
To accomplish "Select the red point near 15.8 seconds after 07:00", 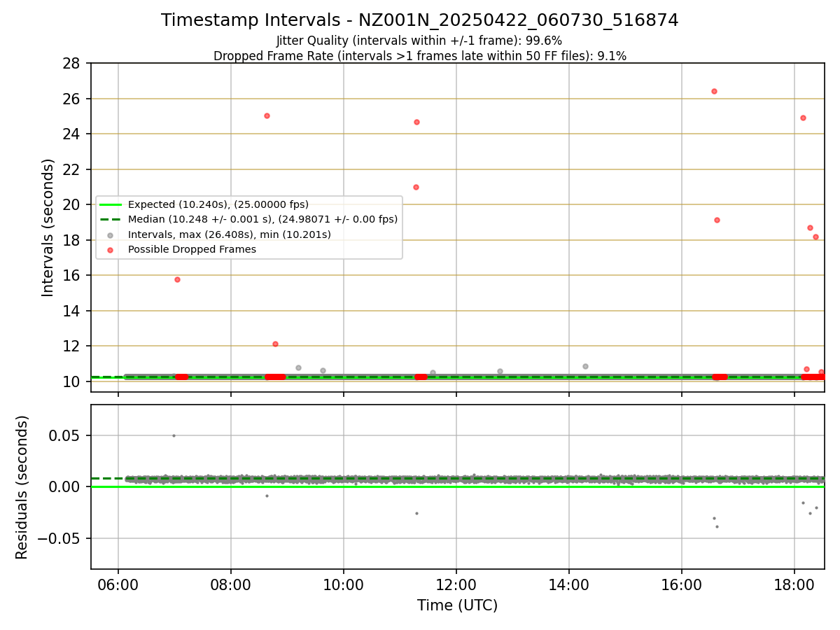I will [177, 279].
